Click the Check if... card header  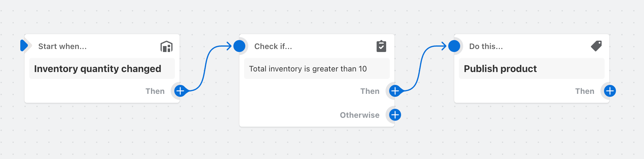click(x=273, y=46)
